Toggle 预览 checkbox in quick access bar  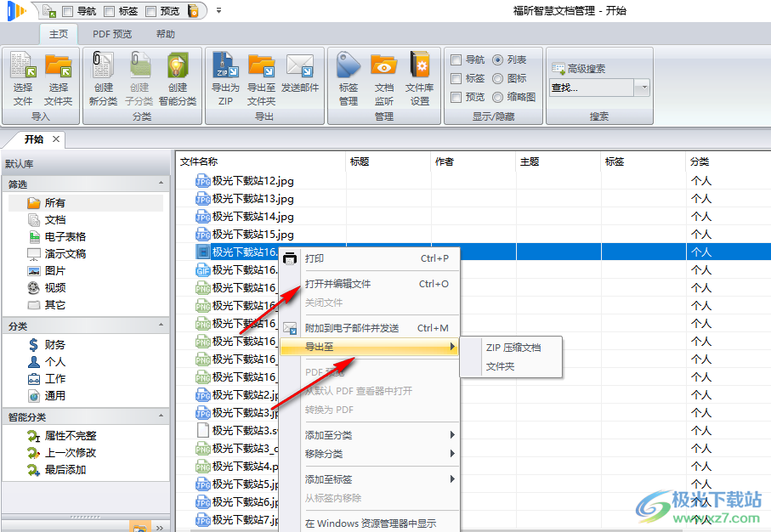point(151,11)
